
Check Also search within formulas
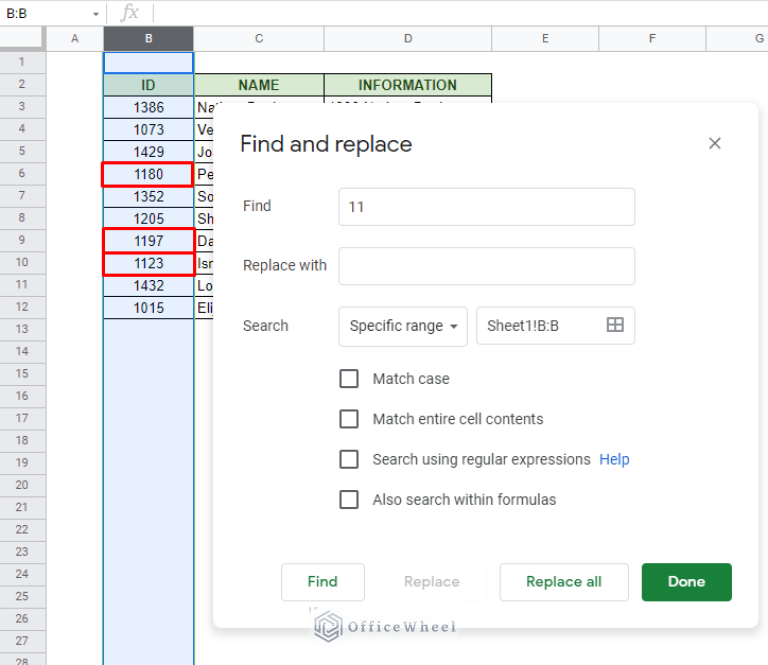pyautogui.click(x=349, y=499)
